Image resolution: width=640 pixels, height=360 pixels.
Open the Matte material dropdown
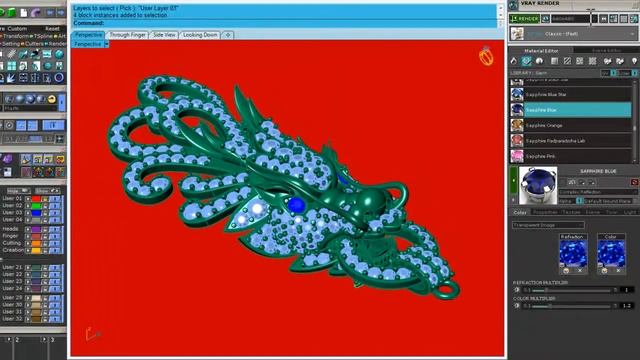[x=29, y=109]
